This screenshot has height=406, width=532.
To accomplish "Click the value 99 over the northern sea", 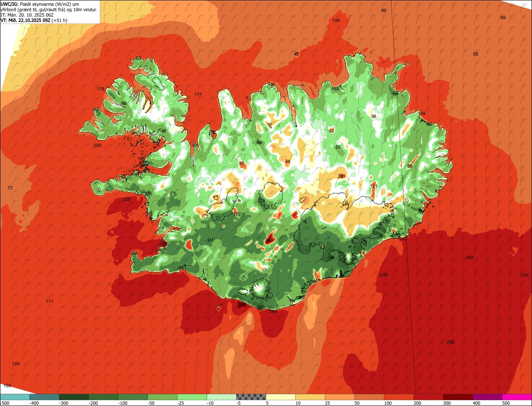I will coord(384,10).
